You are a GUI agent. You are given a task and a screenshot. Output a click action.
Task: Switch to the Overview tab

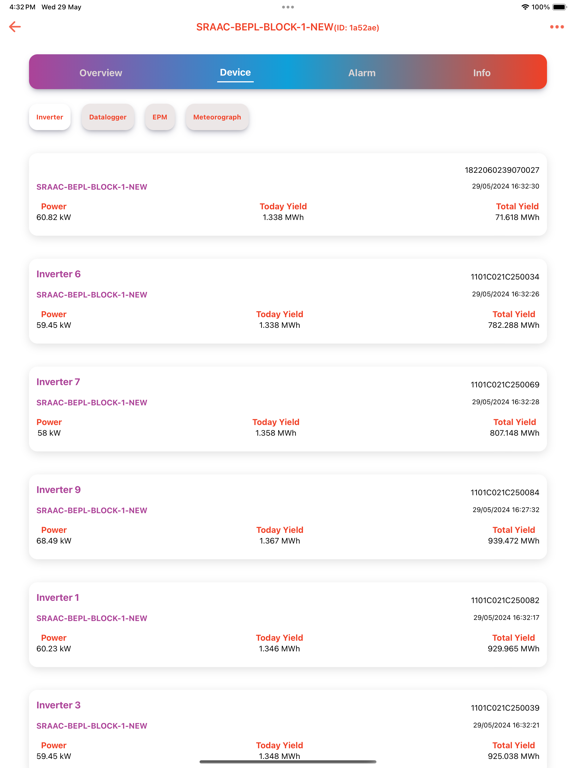101,72
